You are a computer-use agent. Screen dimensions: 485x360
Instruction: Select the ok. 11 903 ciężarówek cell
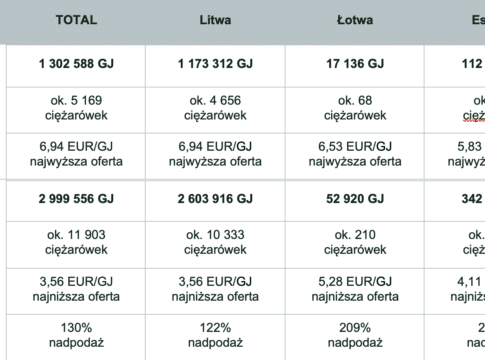76,245
